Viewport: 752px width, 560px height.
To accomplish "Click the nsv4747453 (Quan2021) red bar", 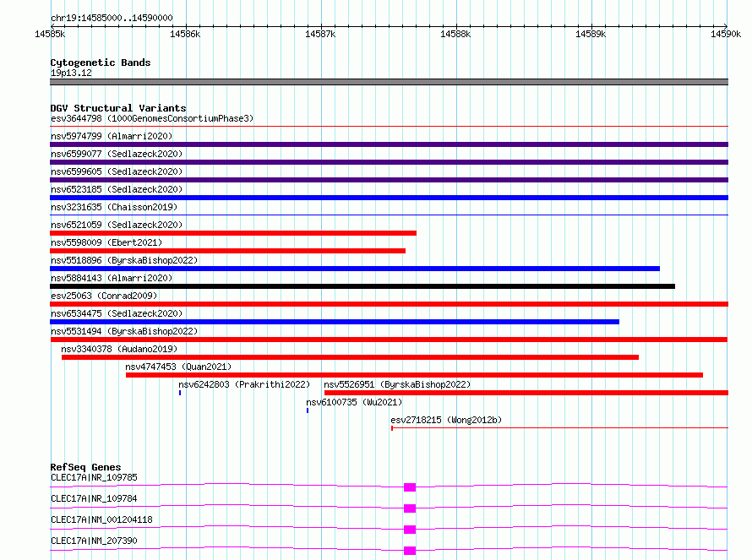I will tap(414, 375).
